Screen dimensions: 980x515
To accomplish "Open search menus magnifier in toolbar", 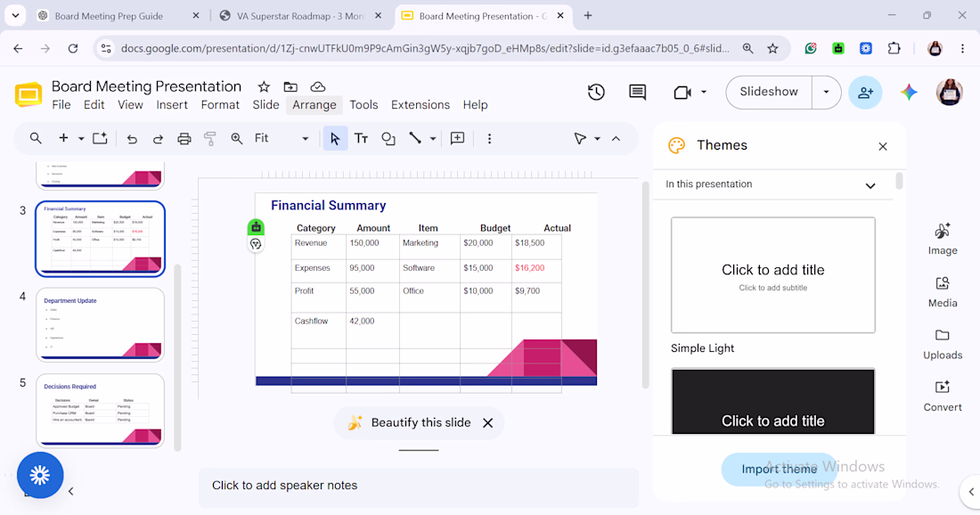I will [x=36, y=138].
